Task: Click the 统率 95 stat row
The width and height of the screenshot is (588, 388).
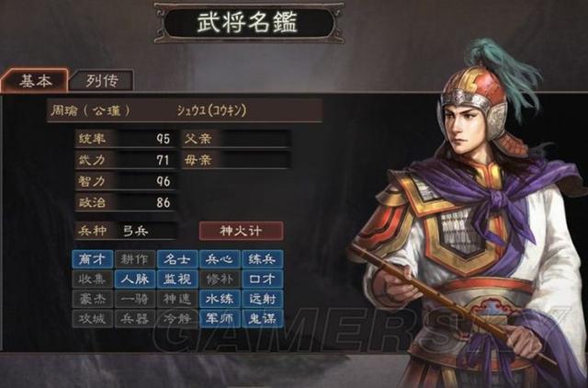Action: pos(125,139)
